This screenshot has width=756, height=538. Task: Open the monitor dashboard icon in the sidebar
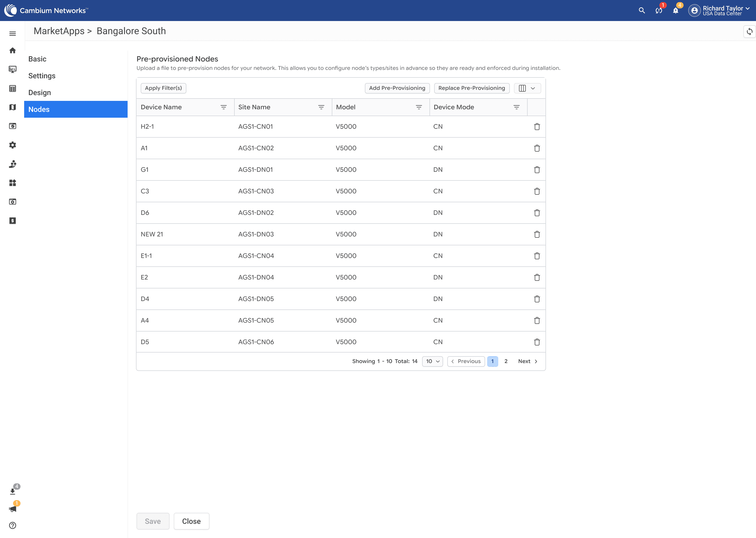[13, 69]
